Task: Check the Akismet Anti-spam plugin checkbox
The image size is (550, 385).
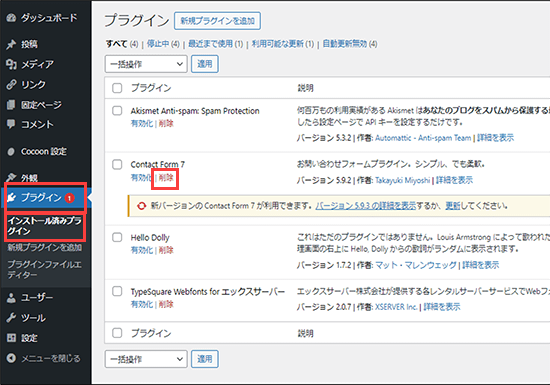Action: point(117,111)
